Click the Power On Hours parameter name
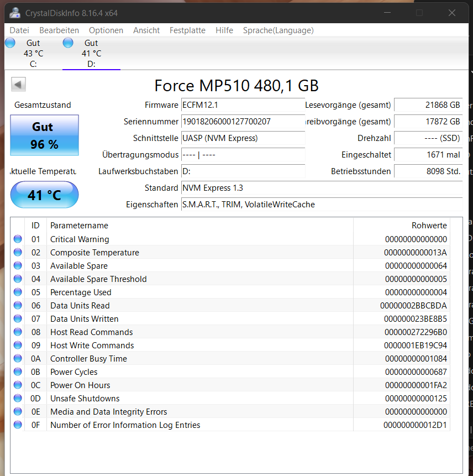The width and height of the screenshot is (473, 476). (x=80, y=385)
